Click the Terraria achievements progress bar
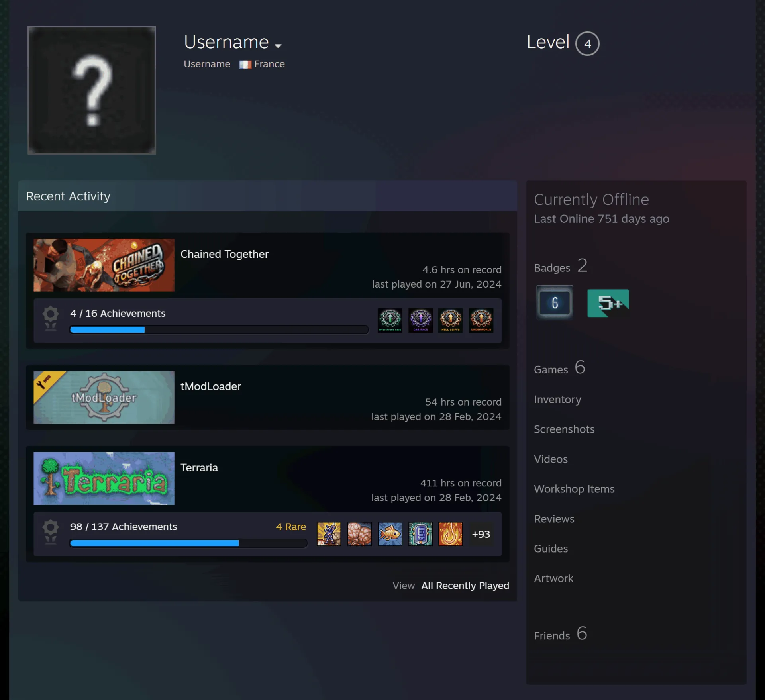The height and width of the screenshot is (700, 765). [x=188, y=543]
